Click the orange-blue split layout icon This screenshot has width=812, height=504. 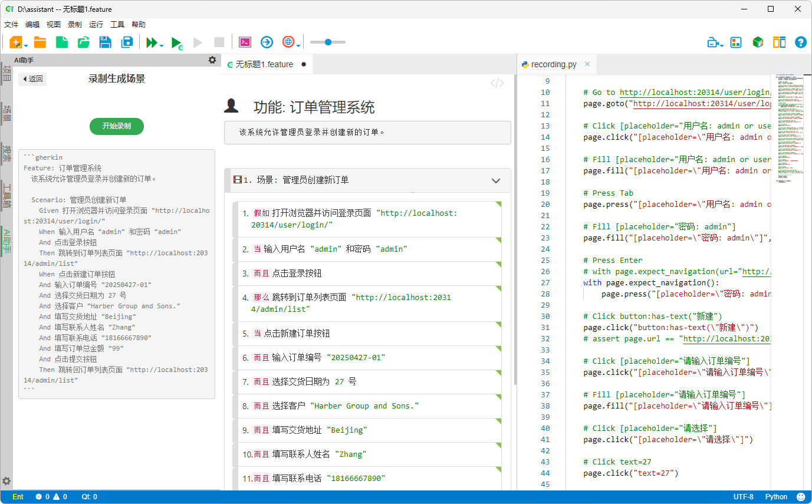(780, 42)
